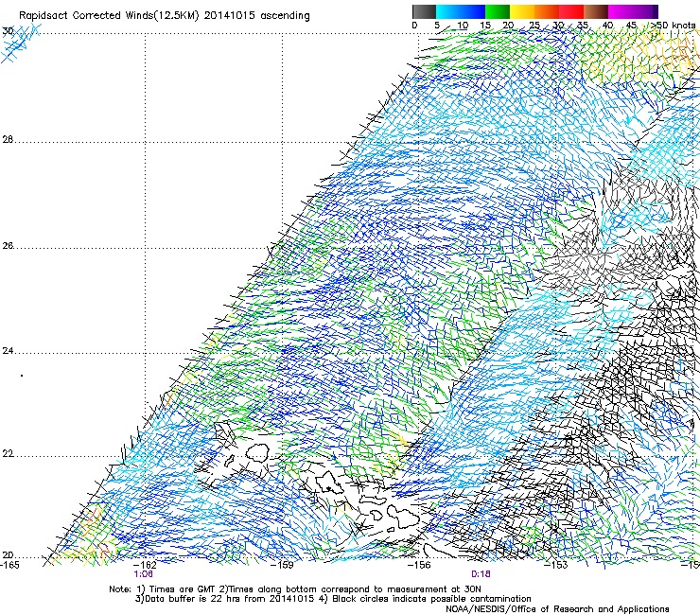Viewport: 700px width, 615px height.
Task: Click the '10' value under the color legend
Action: (x=463, y=26)
